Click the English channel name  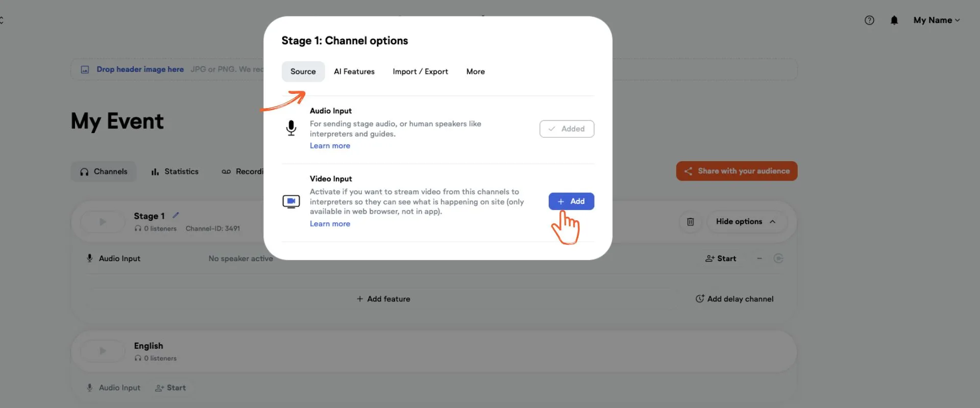coord(149,346)
